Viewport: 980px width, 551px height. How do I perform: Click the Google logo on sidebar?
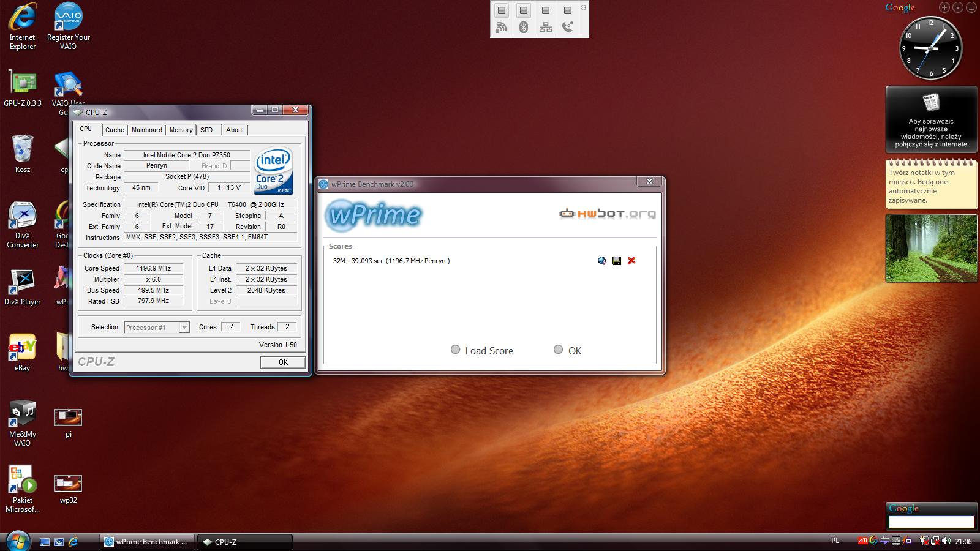(900, 7)
